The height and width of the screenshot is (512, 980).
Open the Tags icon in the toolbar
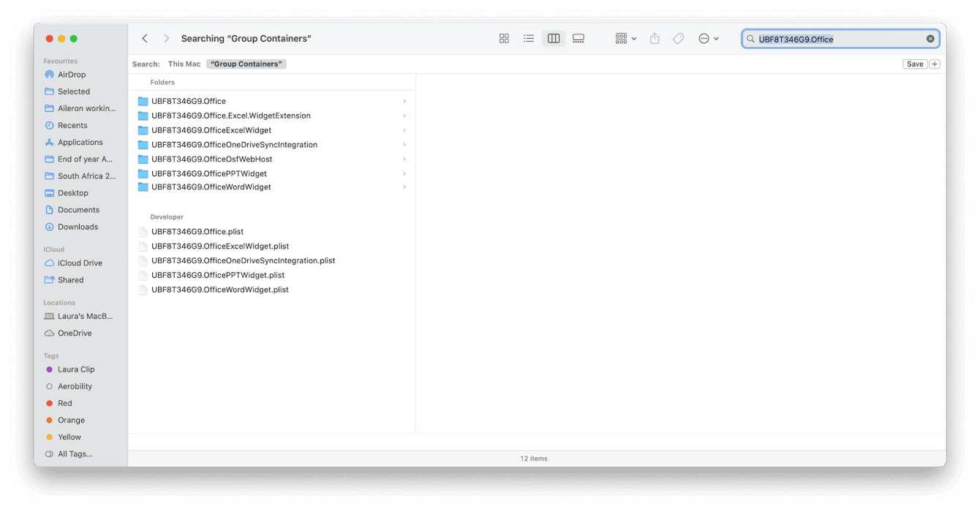pyautogui.click(x=677, y=38)
